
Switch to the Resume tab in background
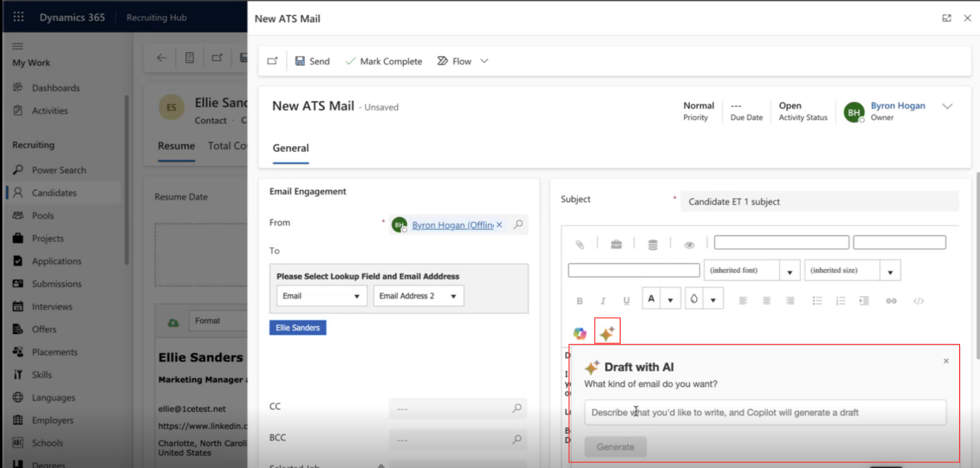click(176, 146)
